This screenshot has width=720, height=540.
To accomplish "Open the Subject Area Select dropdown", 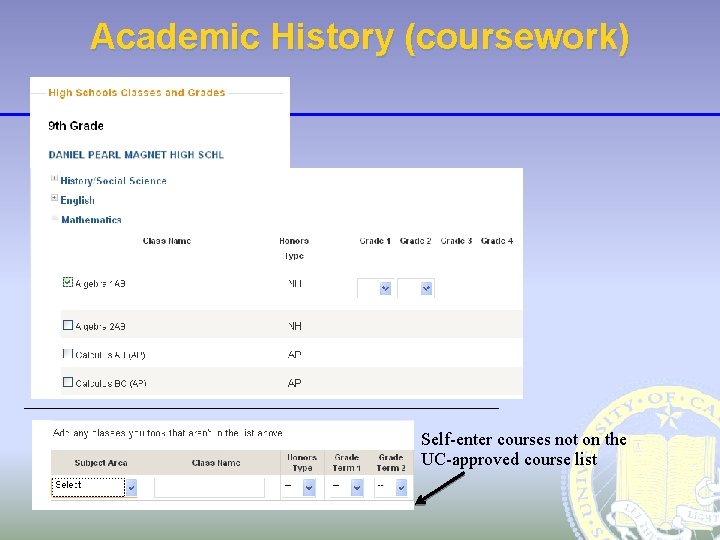I will [x=131, y=487].
